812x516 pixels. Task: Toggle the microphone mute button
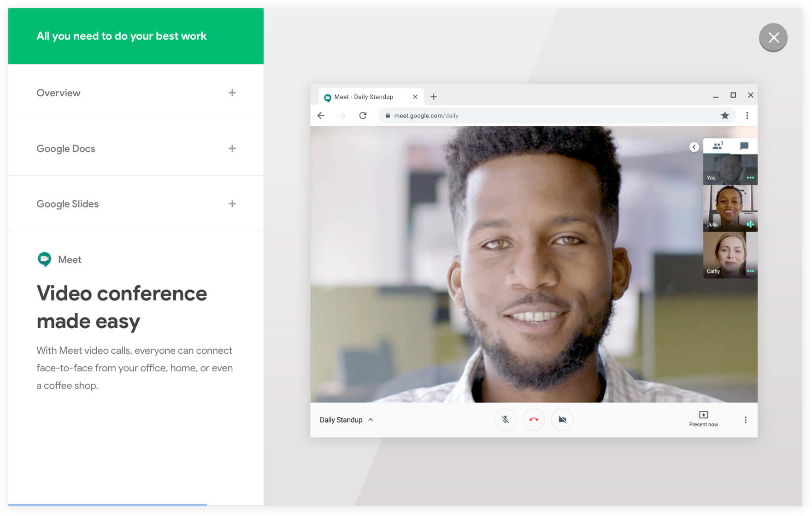tap(505, 420)
